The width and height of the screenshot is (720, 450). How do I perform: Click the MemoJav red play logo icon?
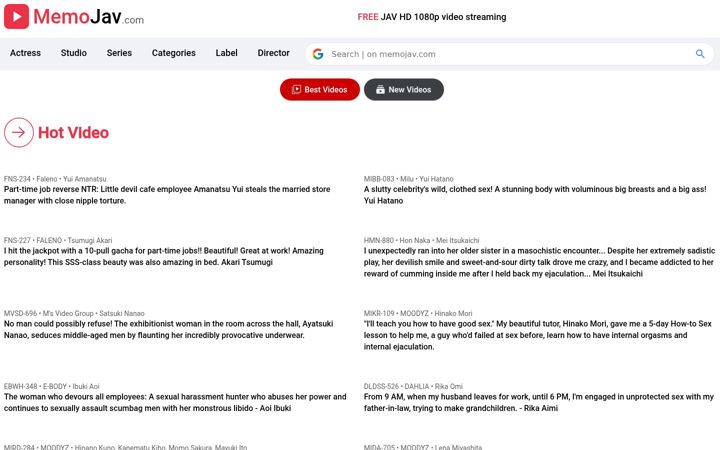pos(17,17)
